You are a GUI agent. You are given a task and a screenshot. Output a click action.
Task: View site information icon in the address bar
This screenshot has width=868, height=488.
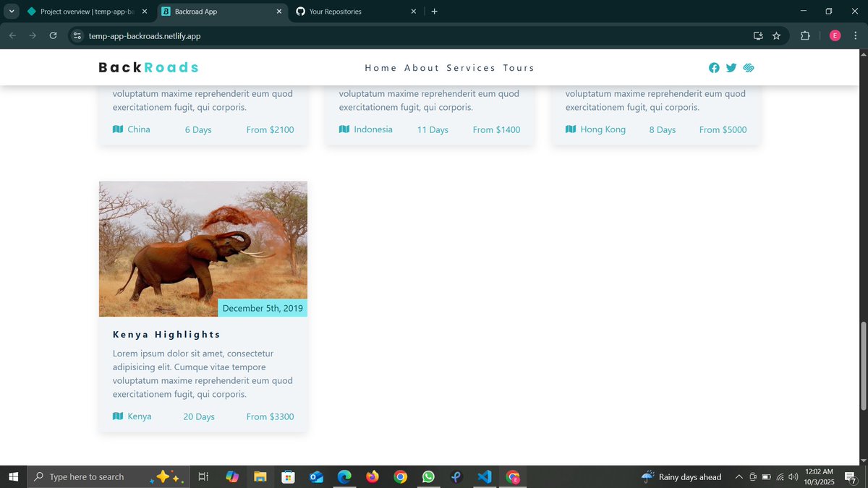[78, 35]
